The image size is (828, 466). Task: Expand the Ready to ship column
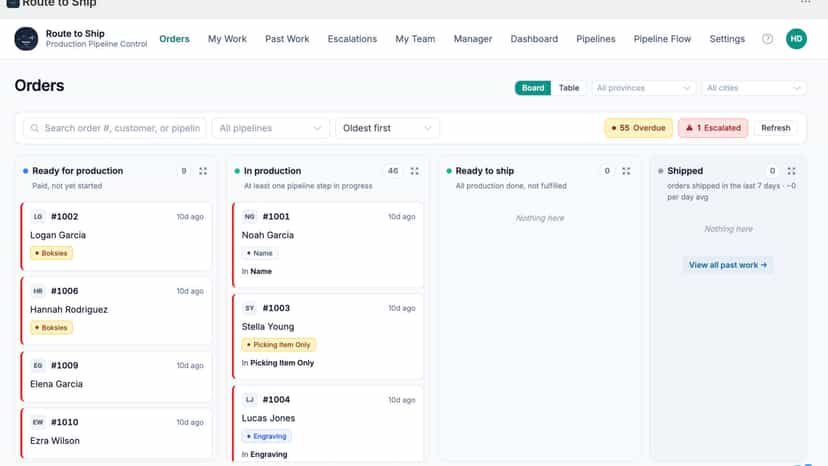pos(626,171)
